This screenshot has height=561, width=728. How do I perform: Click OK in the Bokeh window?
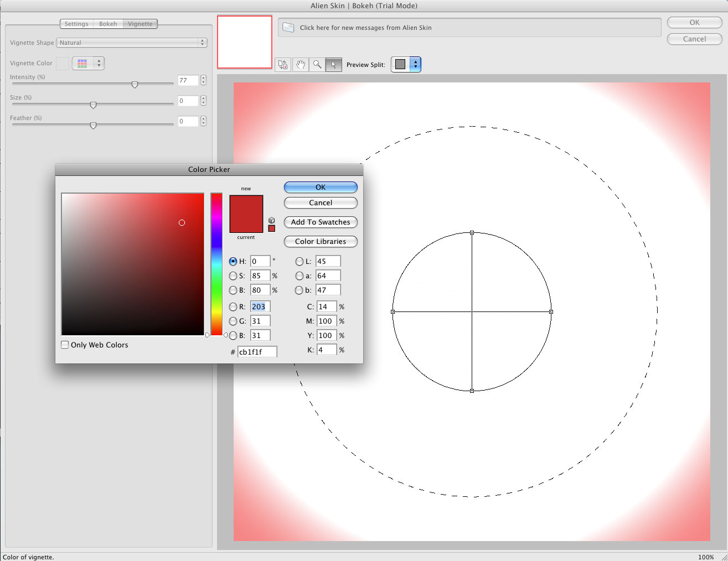[694, 23]
